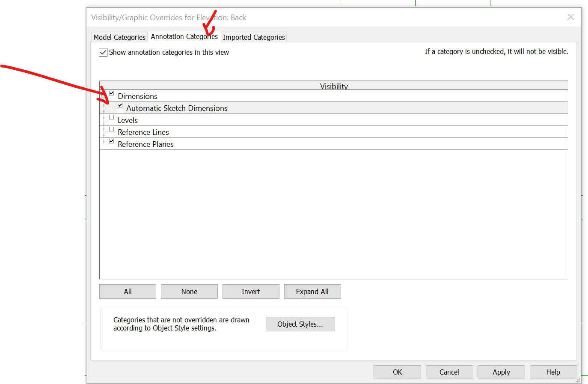
Task: Apply the visibility override changes
Action: pos(501,372)
